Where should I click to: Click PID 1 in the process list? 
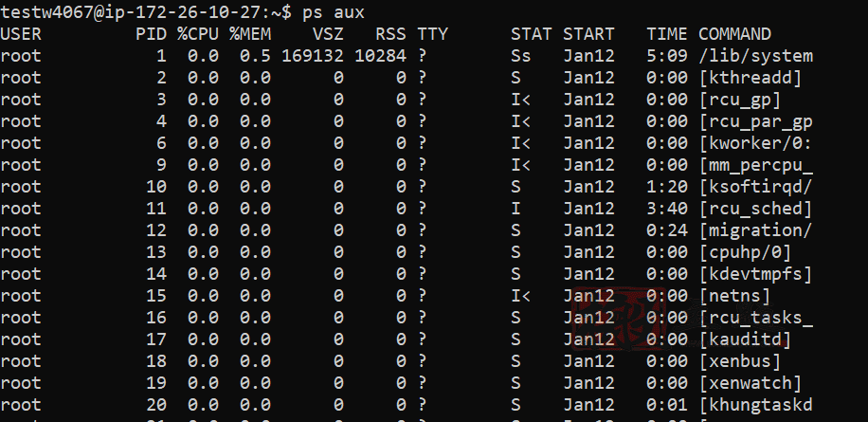click(x=162, y=56)
